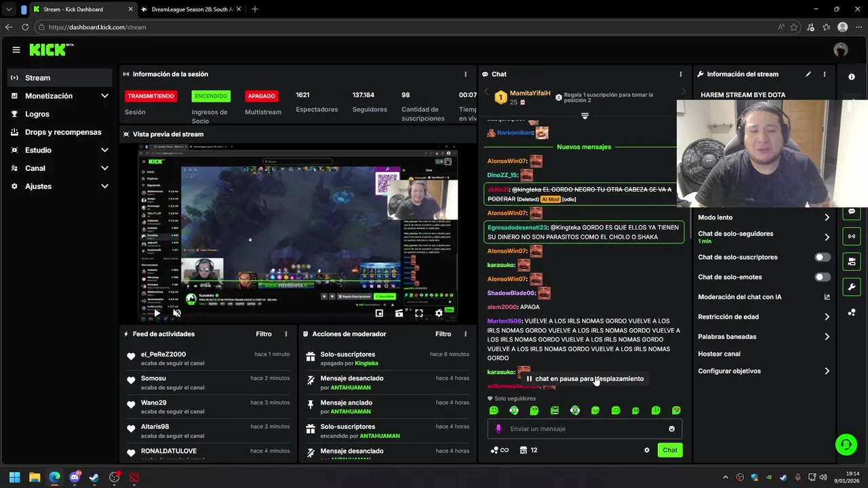Open the channel points icon below chat
The image size is (868, 488).
point(499,450)
